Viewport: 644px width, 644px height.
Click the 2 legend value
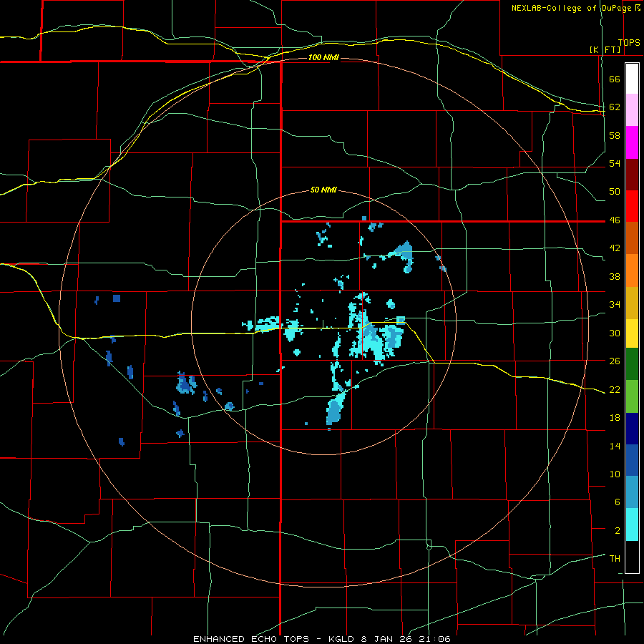pyautogui.click(x=618, y=530)
